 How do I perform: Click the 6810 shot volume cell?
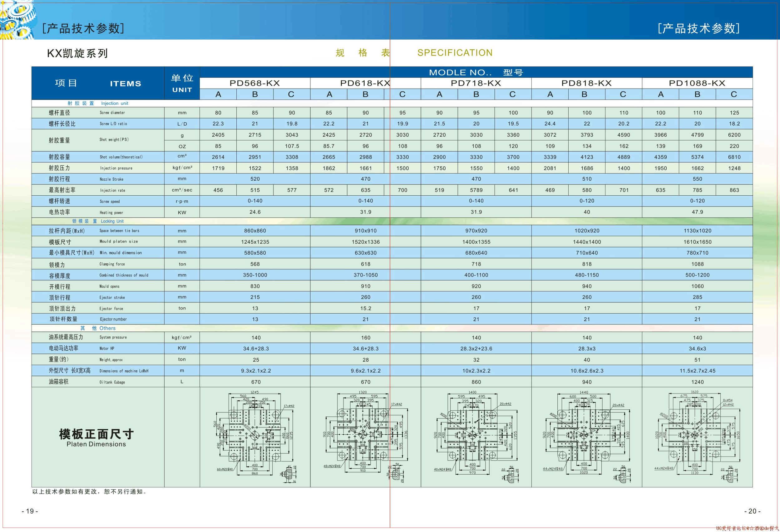coord(734,157)
